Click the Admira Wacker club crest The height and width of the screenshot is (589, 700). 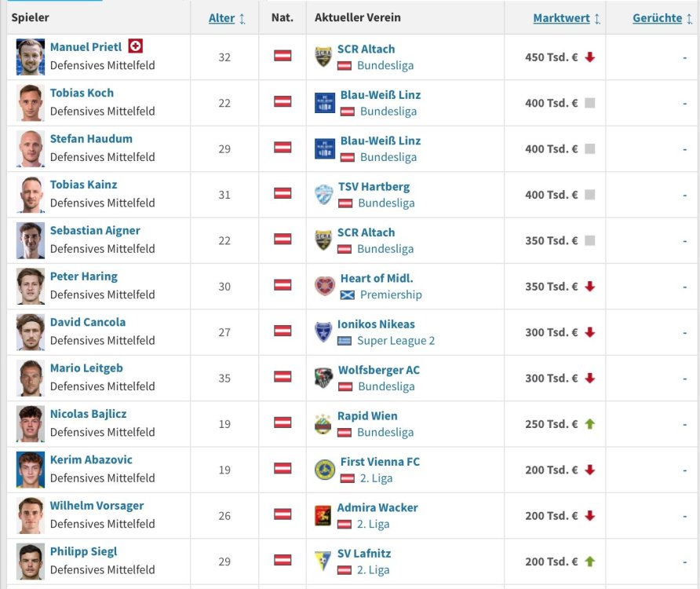tap(323, 516)
